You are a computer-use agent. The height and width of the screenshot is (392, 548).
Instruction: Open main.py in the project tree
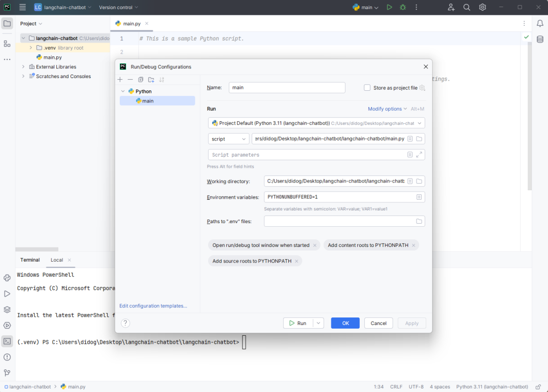click(x=52, y=57)
